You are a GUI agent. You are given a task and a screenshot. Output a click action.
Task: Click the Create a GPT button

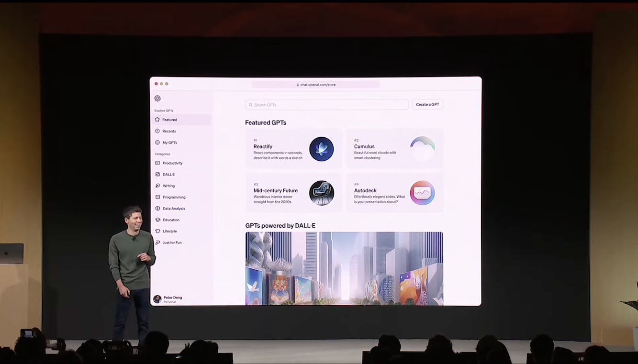point(427,105)
